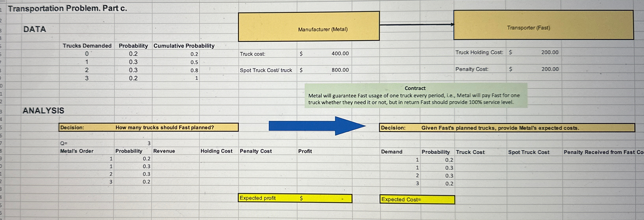Select the Q= value cell showing 3
The image size is (644, 220).
point(149,143)
